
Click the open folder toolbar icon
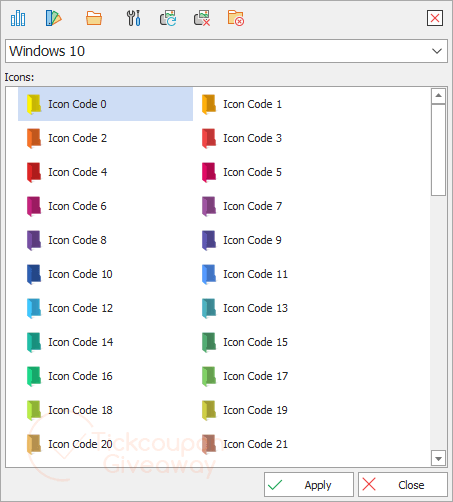point(94,18)
